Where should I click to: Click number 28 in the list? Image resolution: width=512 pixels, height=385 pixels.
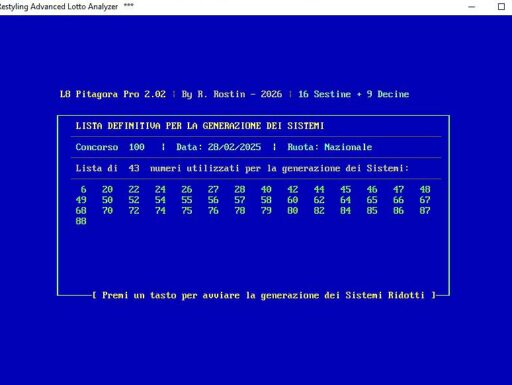point(240,190)
